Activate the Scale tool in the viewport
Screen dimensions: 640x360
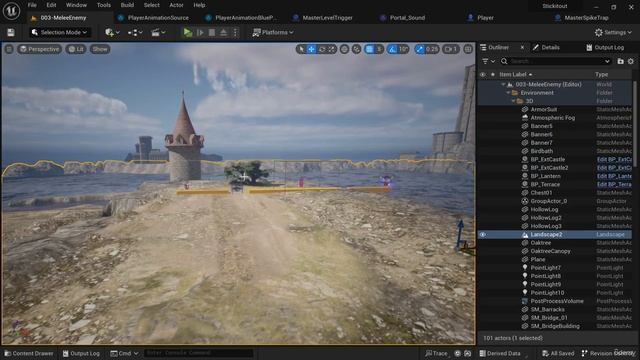(331, 49)
